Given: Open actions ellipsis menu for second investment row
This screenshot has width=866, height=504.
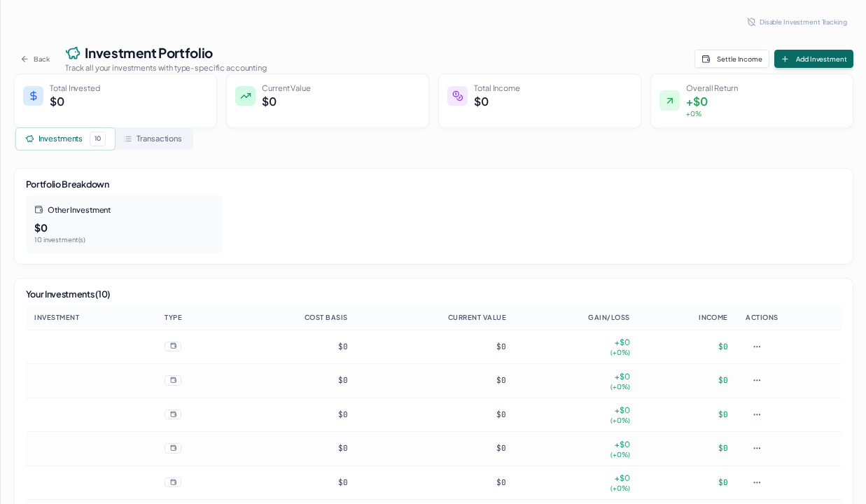Looking at the screenshot, I should (x=757, y=380).
